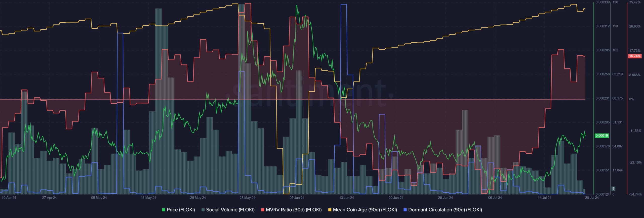Click the -23.16% MVRV axis value

pyautogui.click(x=635, y=163)
